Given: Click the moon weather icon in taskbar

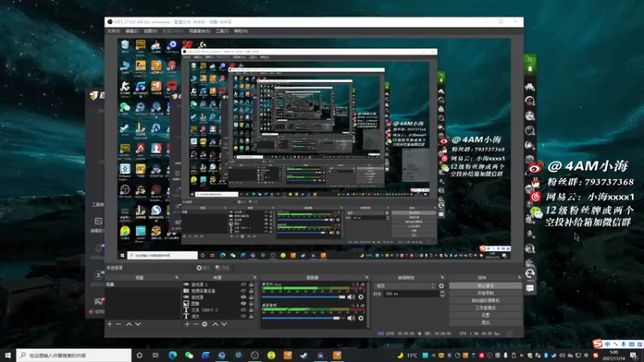Looking at the screenshot, I should click(x=400, y=356).
